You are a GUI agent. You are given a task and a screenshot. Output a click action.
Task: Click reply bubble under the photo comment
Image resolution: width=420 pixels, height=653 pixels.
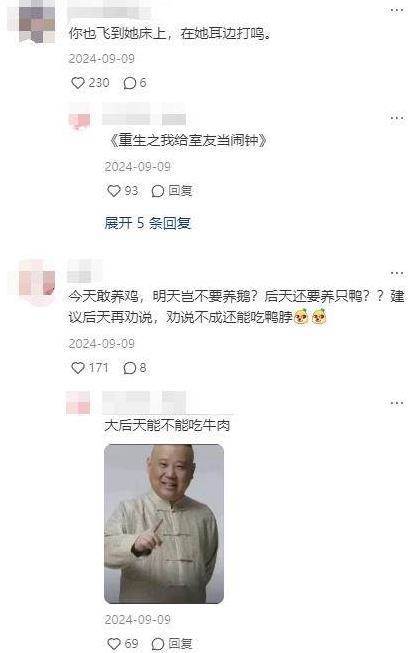(x=158, y=643)
